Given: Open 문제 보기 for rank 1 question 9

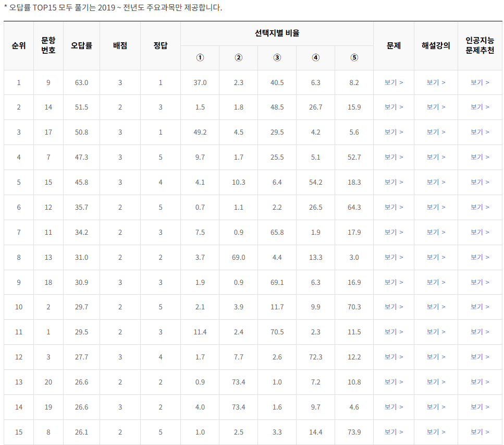Looking at the screenshot, I should [x=394, y=82].
